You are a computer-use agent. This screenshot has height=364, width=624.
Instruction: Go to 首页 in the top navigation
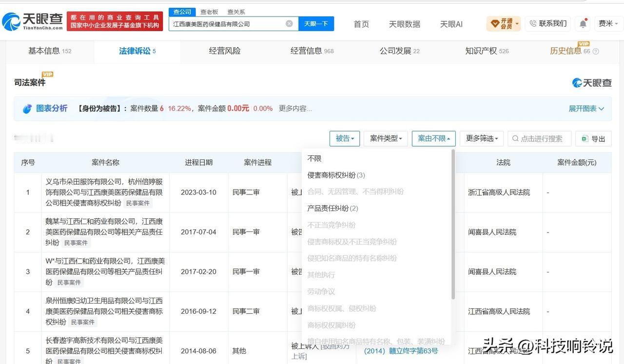[361, 24]
